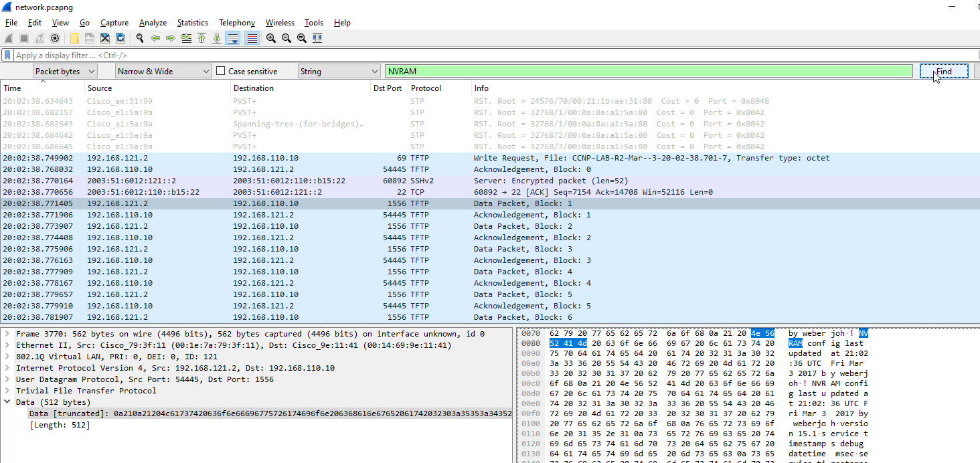Open the Packet bytes search-in dropdown
The width and height of the screenshot is (980, 463).
click(65, 71)
